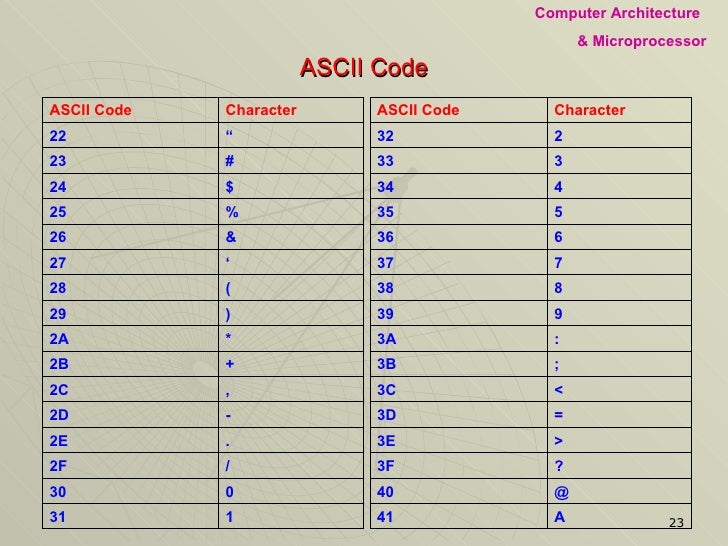
Task: Click 'Computer Architecture' header text
Action: coord(617,13)
